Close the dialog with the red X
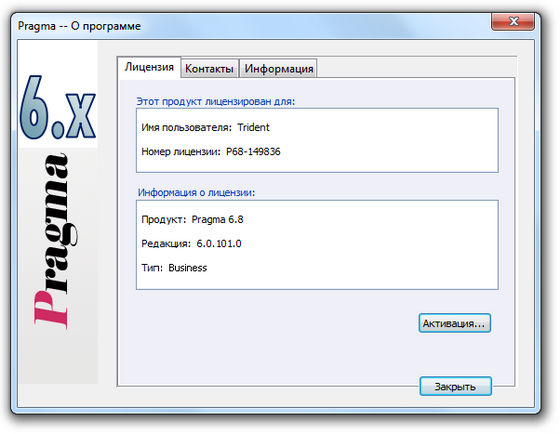Screen dimensions: 560x434 pyautogui.click(x=513, y=21)
